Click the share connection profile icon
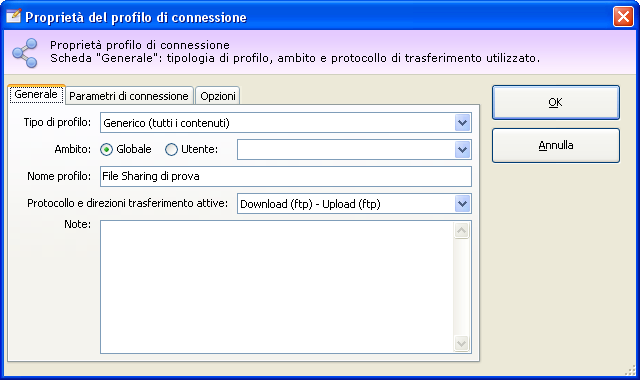The image size is (640, 380). 24,53
